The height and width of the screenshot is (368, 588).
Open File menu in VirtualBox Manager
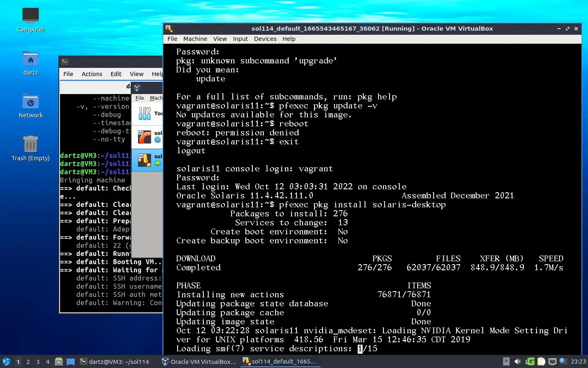pyautogui.click(x=140, y=98)
